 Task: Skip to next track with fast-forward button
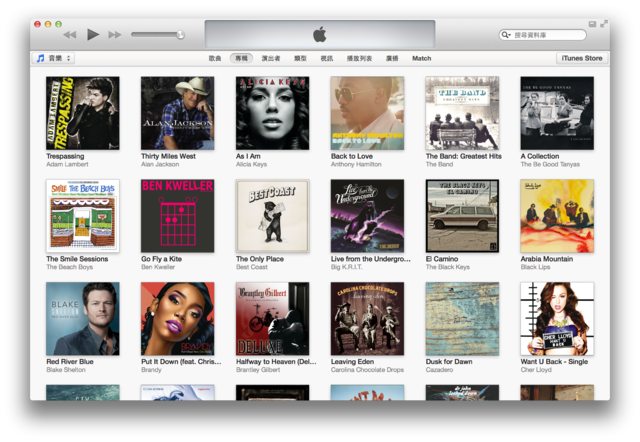(x=115, y=35)
